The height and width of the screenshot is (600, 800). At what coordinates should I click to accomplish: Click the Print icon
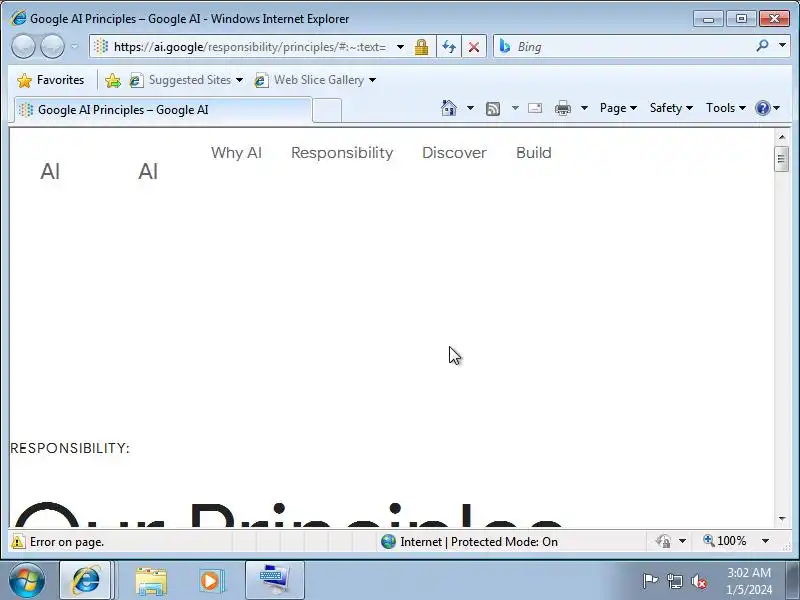[x=563, y=108]
